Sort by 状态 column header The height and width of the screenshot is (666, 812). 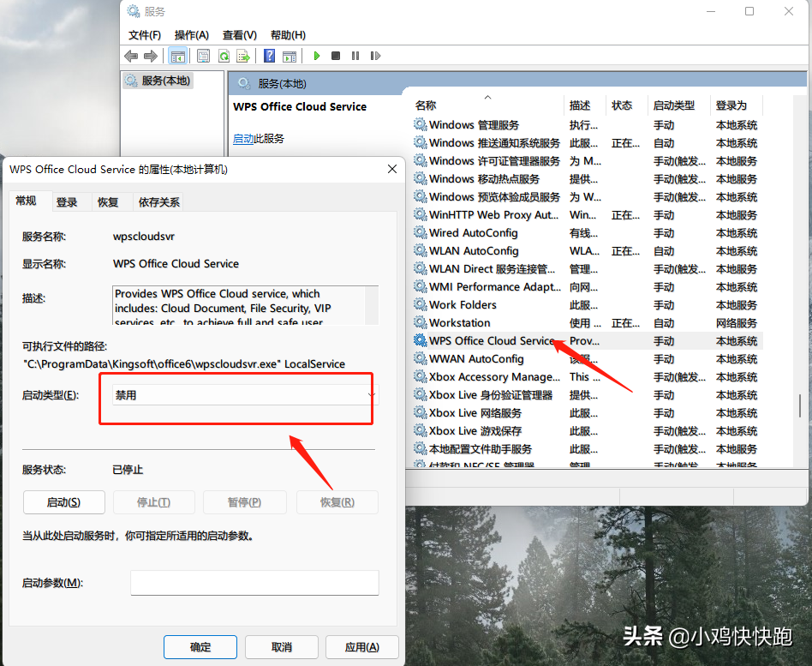point(626,105)
